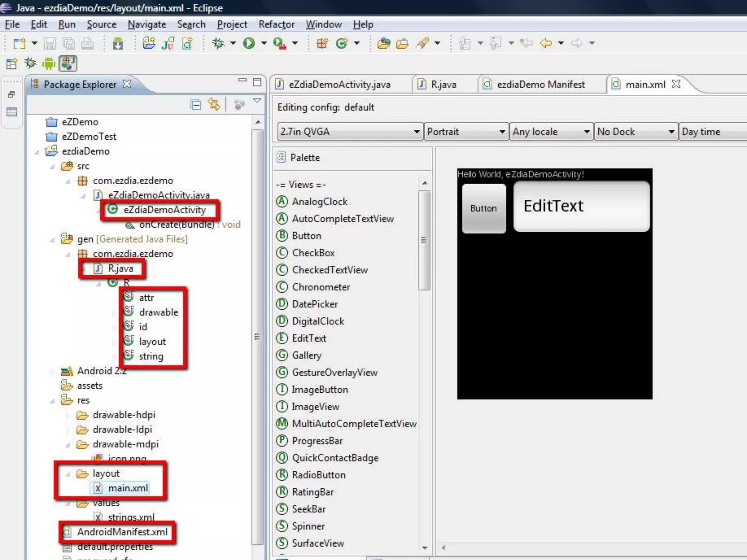Collapse the ezdiaDemo project tree node
This screenshot has height=560, width=747.
37,152
